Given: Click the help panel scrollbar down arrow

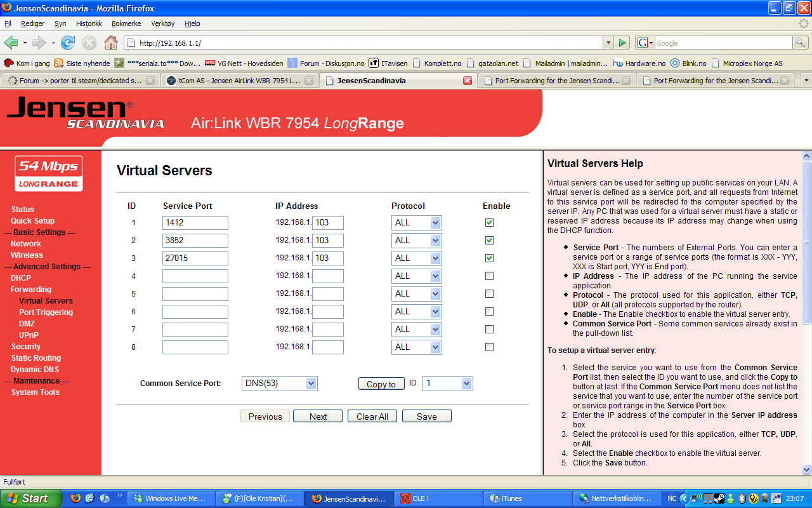Looking at the screenshot, I should 806,470.
